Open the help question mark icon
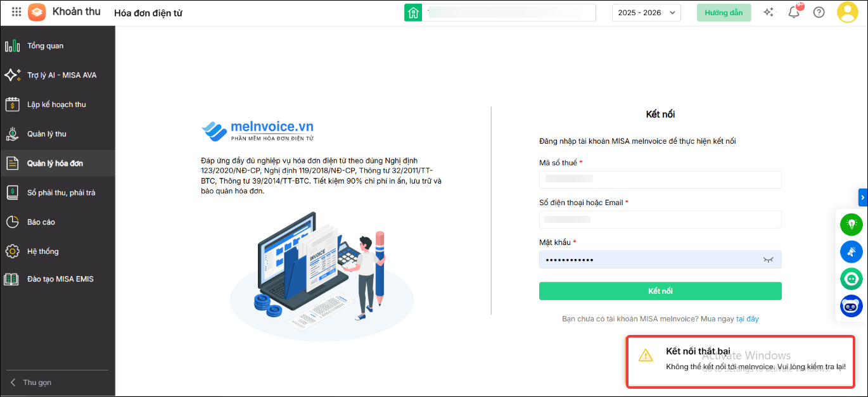The image size is (868, 397). [819, 12]
